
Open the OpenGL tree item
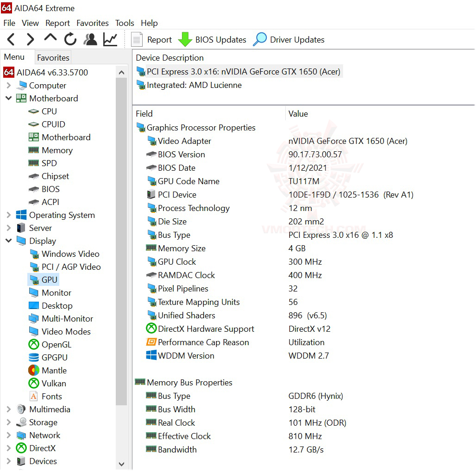click(56, 345)
